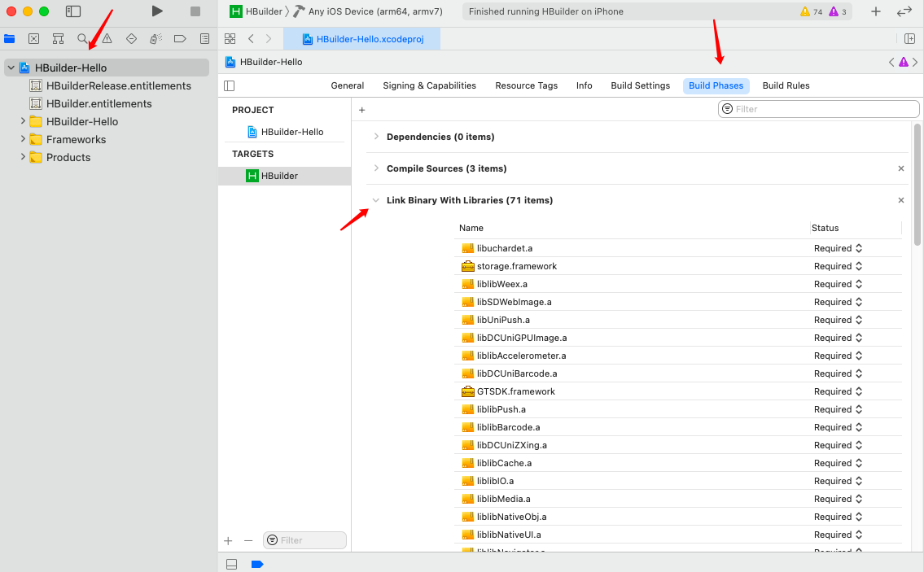Open the Project navigator folder icon
Image resolution: width=924 pixels, height=572 pixels.
[x=10, y=39]
